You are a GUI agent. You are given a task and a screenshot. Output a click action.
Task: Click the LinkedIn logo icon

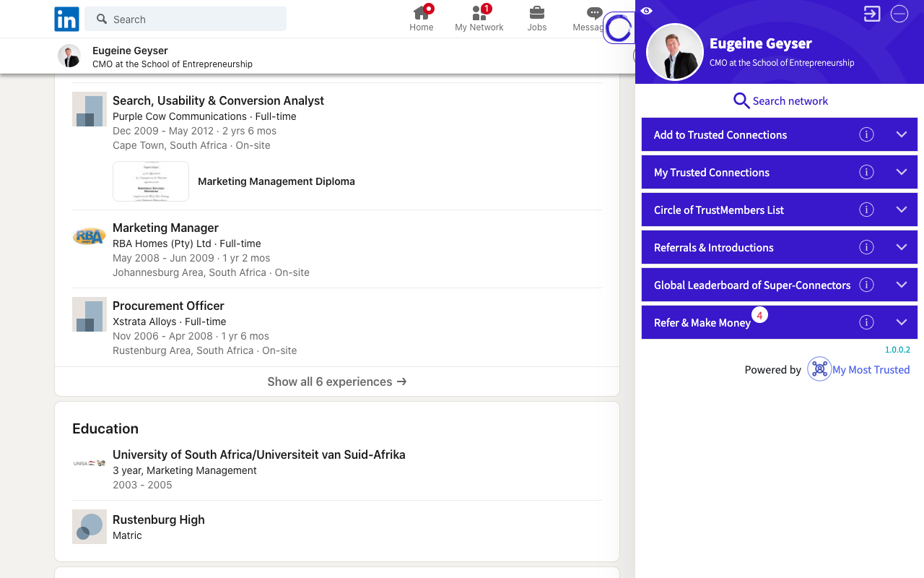(67, 20)
